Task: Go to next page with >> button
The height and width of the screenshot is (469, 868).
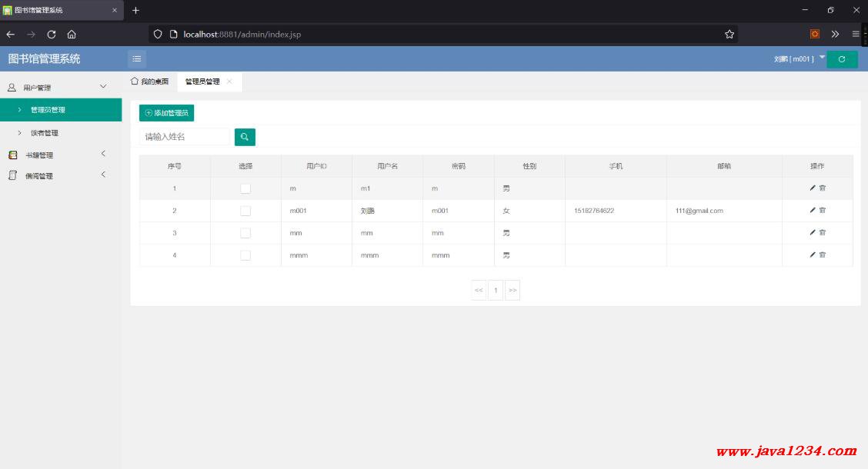Action: [x=512, y=290]
